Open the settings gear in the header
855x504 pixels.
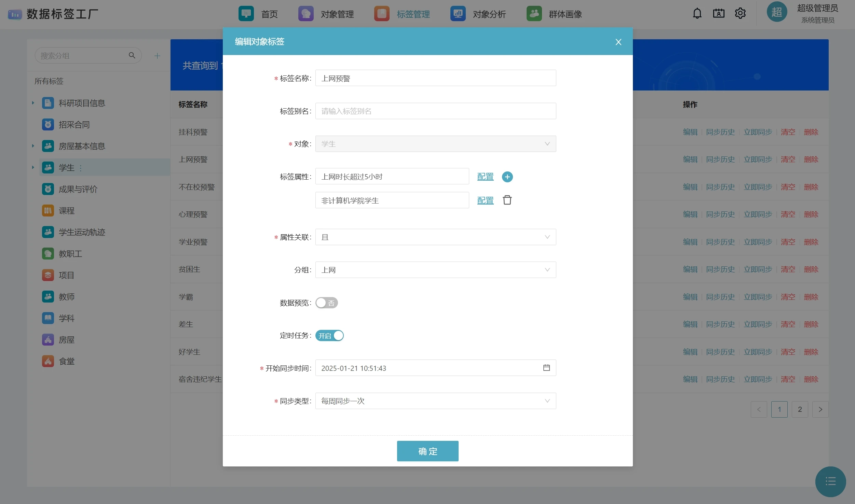point(740,14)
